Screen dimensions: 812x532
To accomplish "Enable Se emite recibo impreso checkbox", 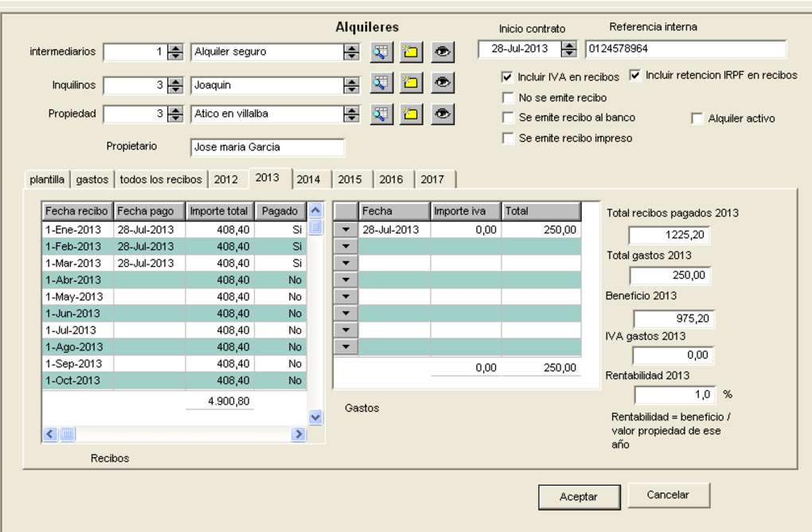I will (508, 139).
